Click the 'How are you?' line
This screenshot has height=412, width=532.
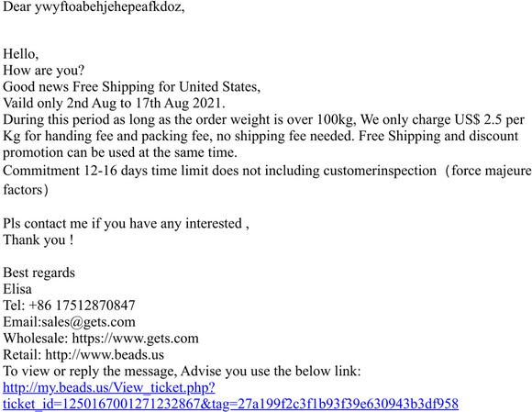[43, 71]
